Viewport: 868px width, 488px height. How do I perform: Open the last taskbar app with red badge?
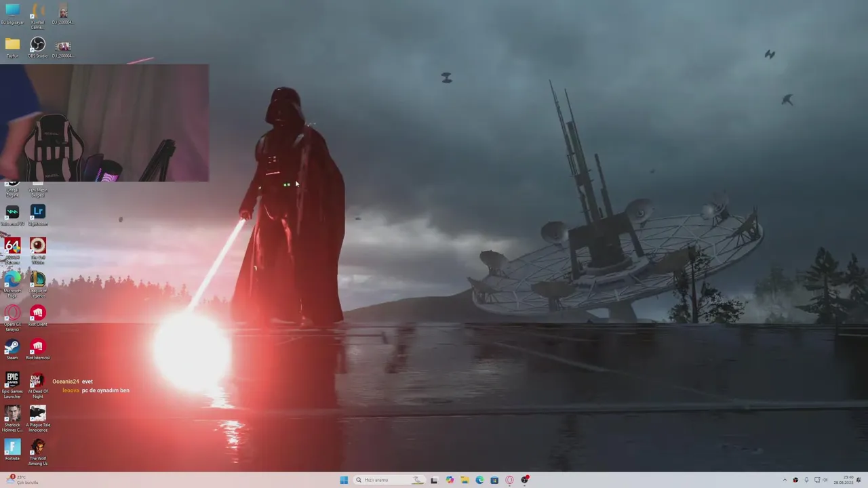click(x=525, y=480)
